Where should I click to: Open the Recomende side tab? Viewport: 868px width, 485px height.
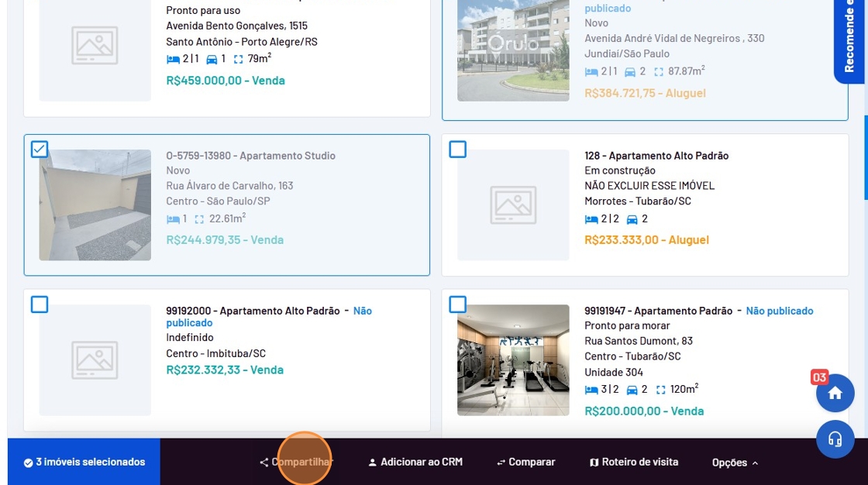tap(850, 39)
